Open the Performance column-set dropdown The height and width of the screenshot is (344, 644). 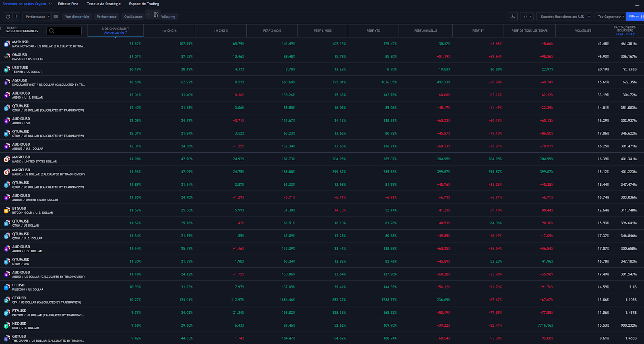click(x=37, y=17)
